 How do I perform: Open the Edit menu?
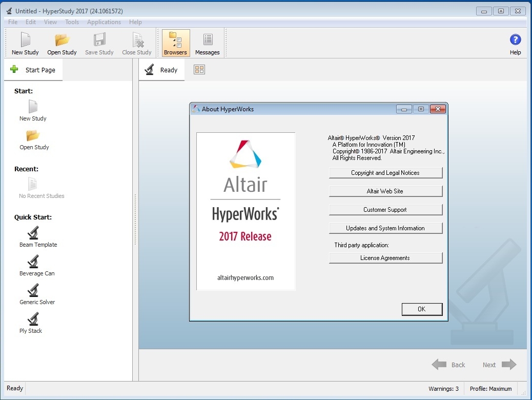[x=31, y=22]
